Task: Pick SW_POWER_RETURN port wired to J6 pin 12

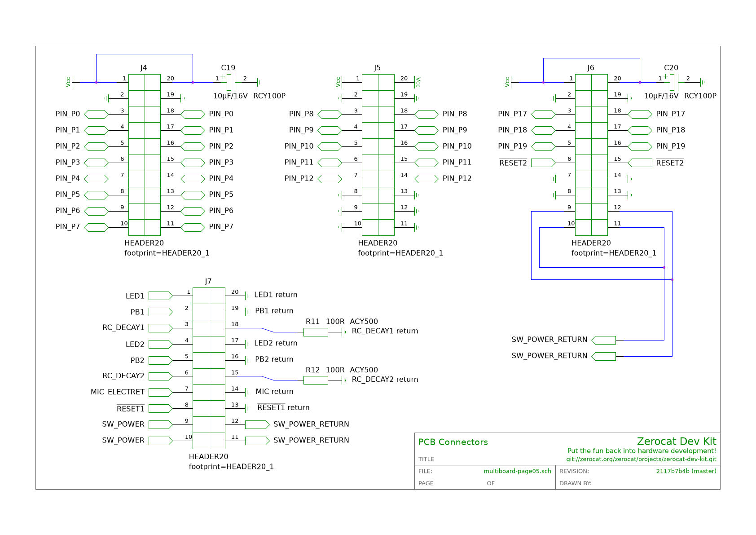Action: click(604, 357)
